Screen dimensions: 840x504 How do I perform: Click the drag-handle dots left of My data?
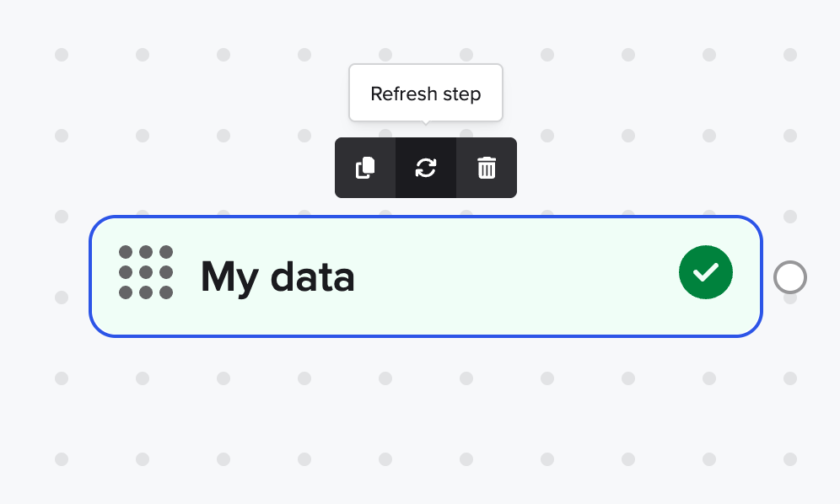point(146,272)
